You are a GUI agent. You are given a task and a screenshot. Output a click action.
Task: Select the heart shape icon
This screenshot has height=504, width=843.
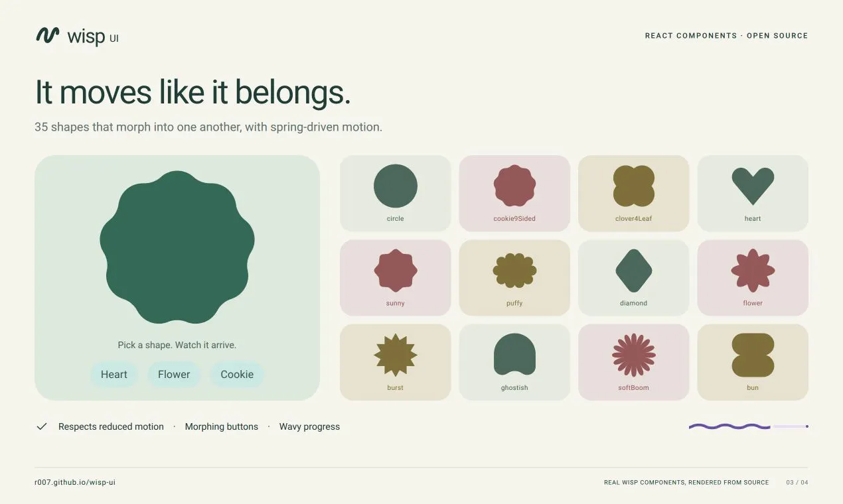[753, 186]
